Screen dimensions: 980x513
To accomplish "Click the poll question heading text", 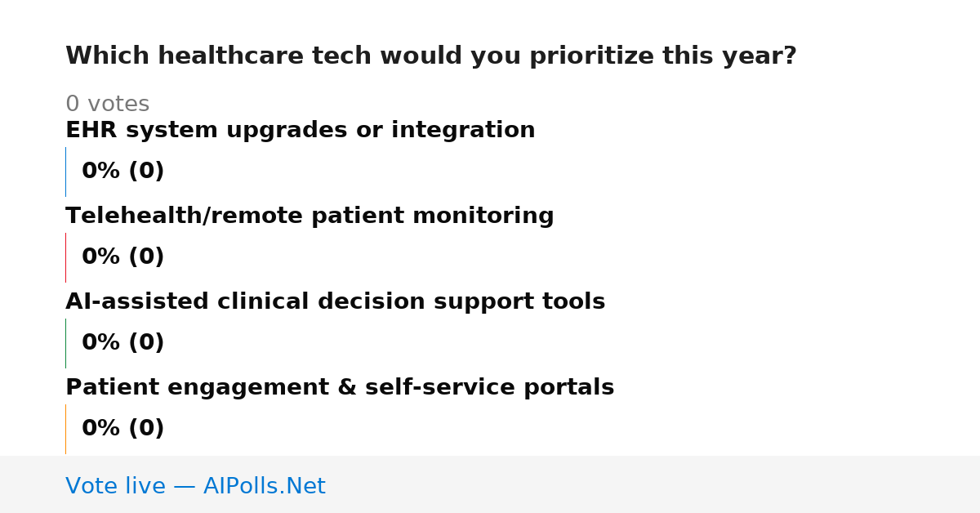I will 430,56.
